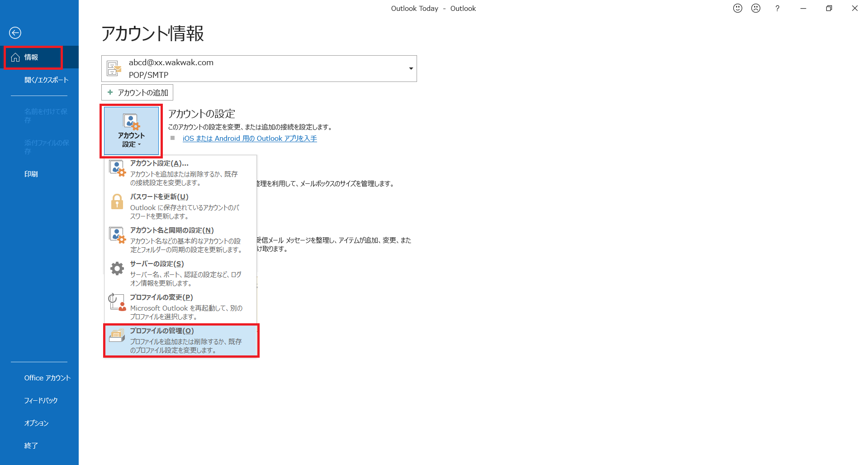Click the icon beside アカウント名と同期の設定

(x=117, y=235)
